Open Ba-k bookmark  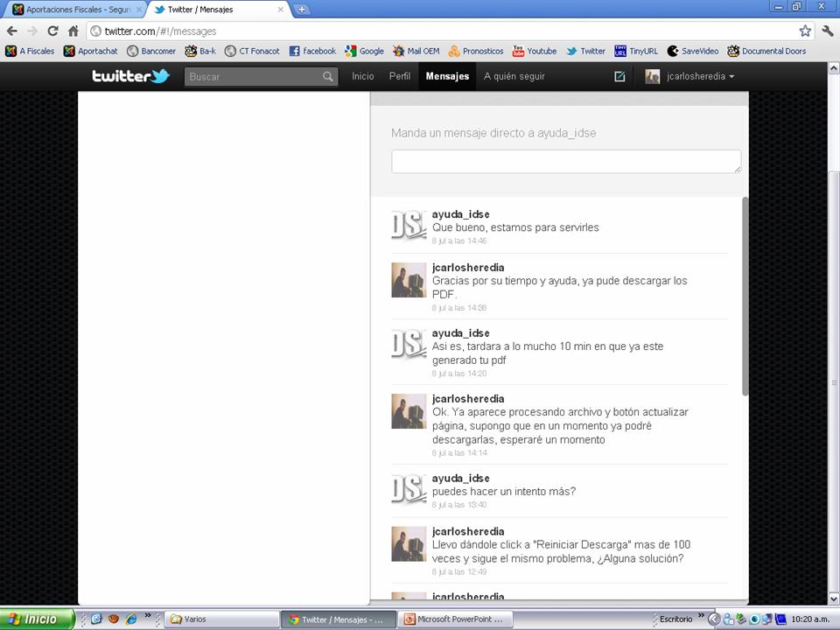[x=200, y=51]
